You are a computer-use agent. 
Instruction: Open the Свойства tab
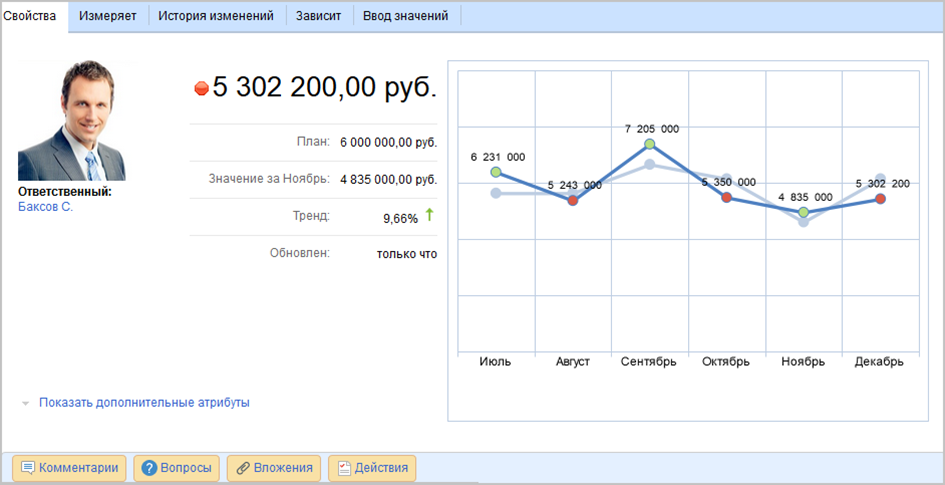click(30, 16)
